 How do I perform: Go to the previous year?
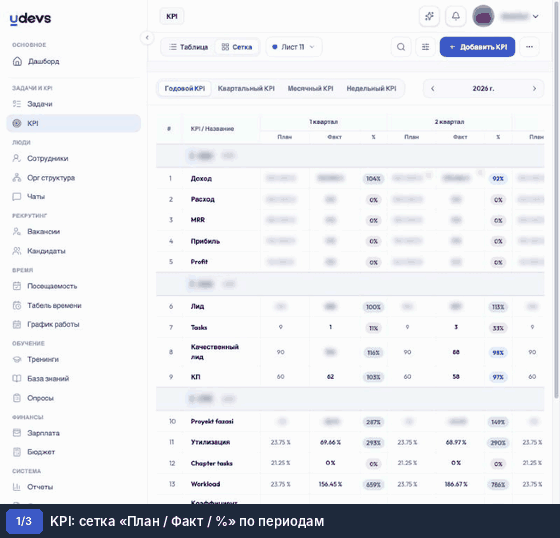pos(432,88)
